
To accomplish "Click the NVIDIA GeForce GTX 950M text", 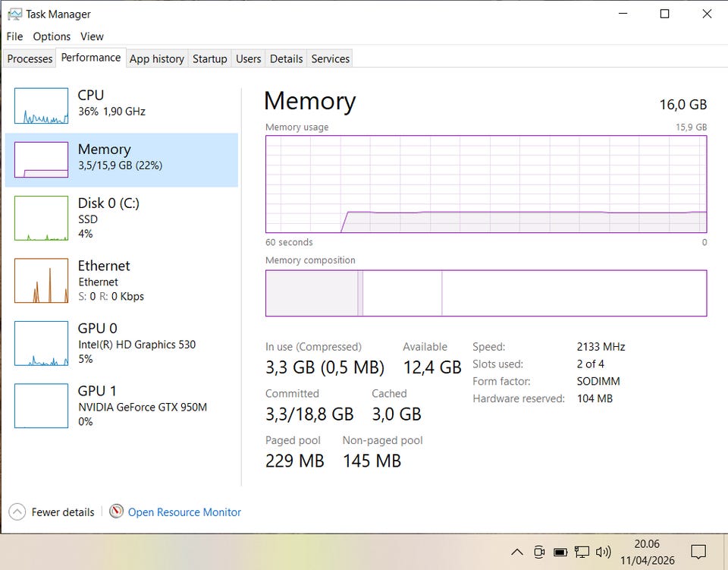I will point(143,407).
